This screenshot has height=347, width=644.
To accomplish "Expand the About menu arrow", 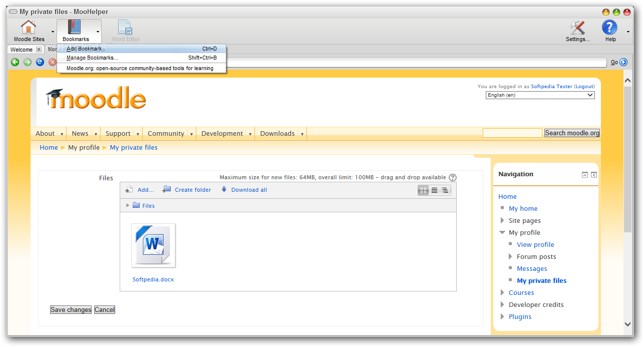I will pyautogui.click(x=62, y=134).
